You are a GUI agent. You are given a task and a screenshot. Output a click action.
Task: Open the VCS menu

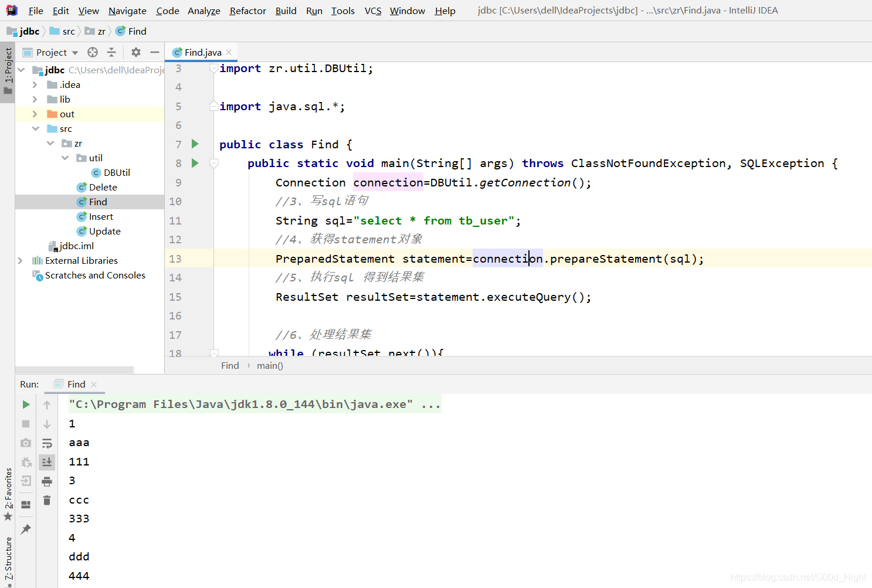pos(373,11)
